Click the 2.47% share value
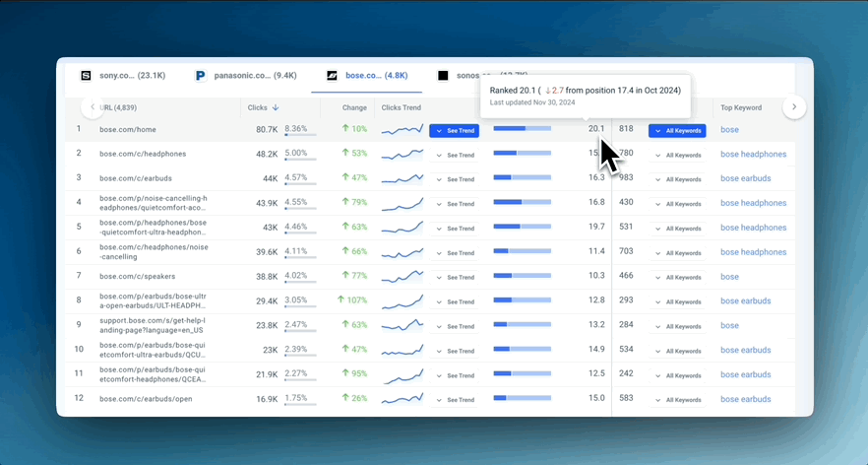Screen dimensions: 868x465 pyautogui.click(x=296, y=324)
